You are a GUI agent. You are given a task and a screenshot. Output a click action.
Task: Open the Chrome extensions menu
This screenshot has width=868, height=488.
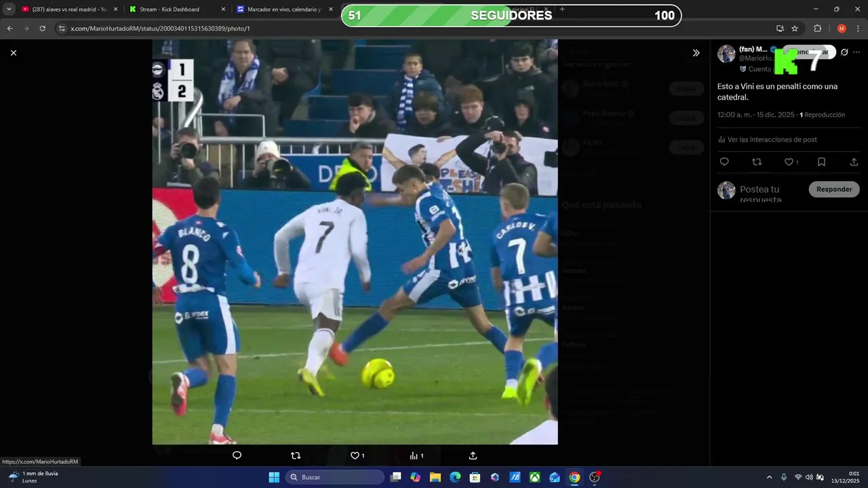click(x=817, y=28)
